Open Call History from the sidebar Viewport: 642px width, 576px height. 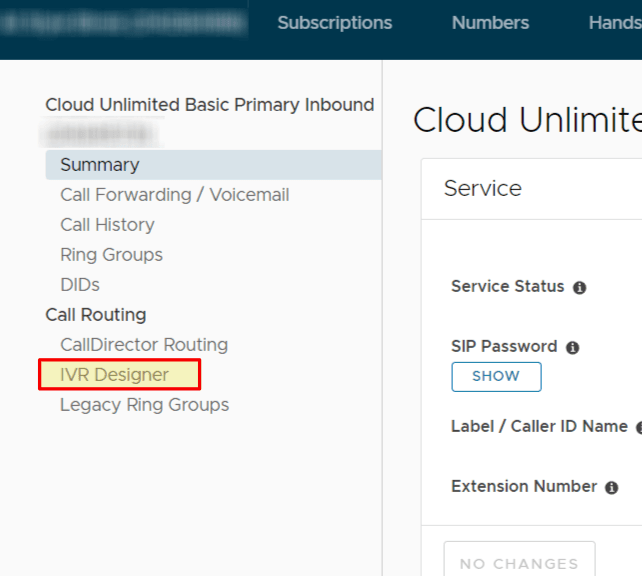pos(107,225)
